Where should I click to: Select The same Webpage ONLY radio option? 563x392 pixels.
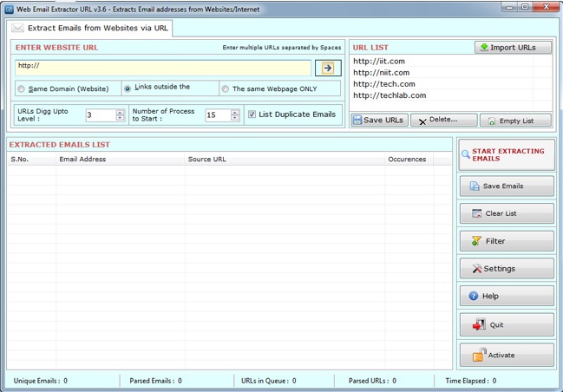[226, 89]
